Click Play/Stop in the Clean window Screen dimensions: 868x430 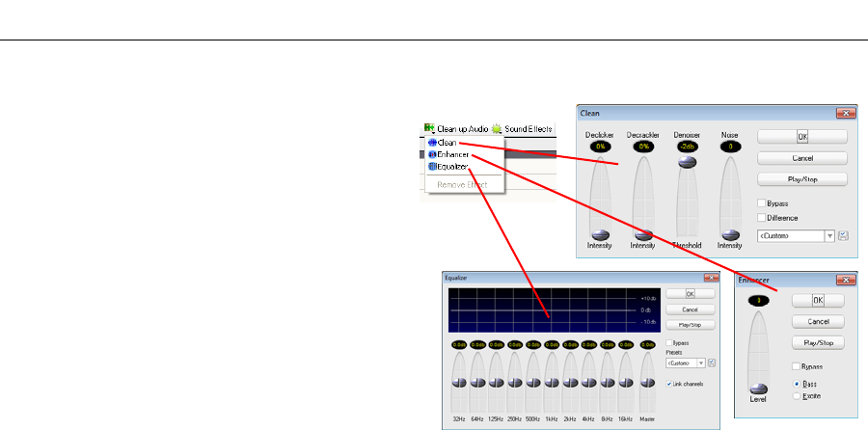(802, 179)
